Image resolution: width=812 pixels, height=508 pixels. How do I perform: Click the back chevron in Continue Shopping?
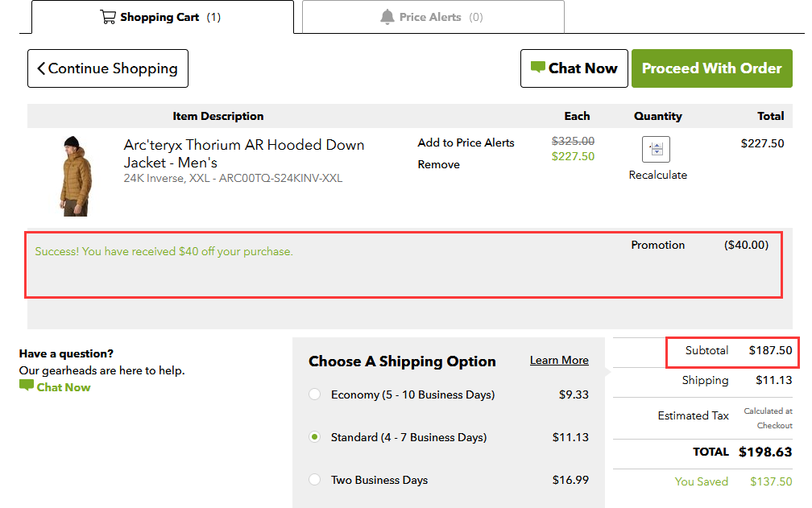click(41, 68)
